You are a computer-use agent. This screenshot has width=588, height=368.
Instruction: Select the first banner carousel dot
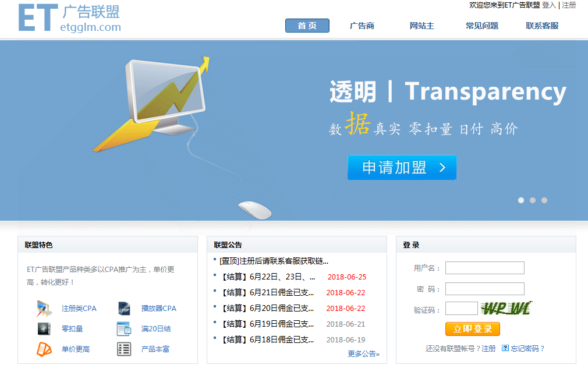tap(521, 200)
